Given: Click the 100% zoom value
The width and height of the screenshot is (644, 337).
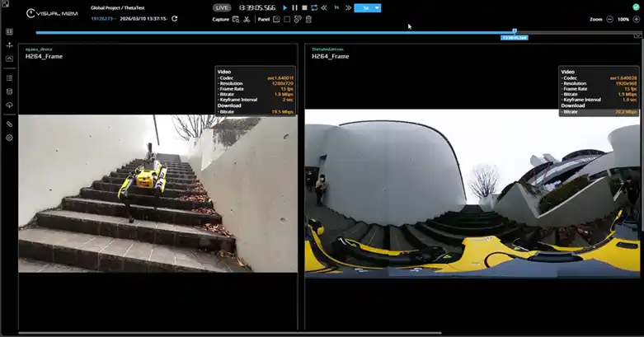Looking at the screenshot, I should (x=623, y=19).
